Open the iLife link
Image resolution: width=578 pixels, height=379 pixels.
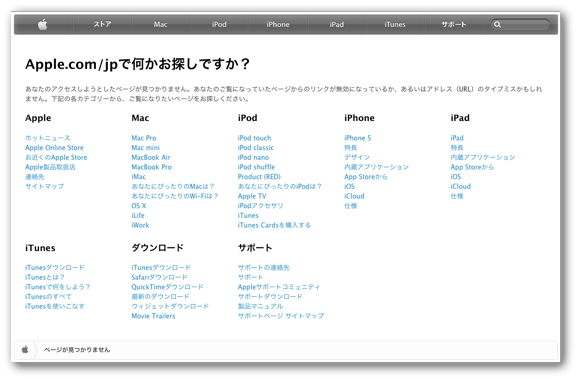[138, 215]
